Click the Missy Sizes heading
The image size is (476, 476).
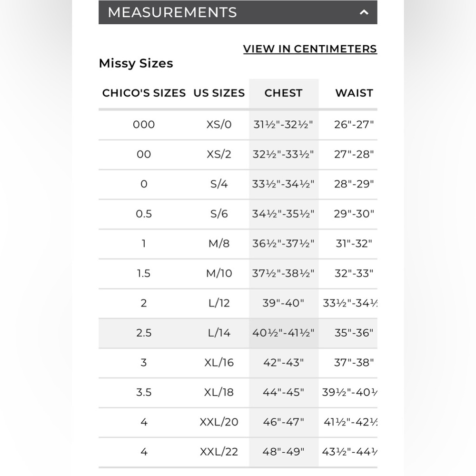pos(136,63)
